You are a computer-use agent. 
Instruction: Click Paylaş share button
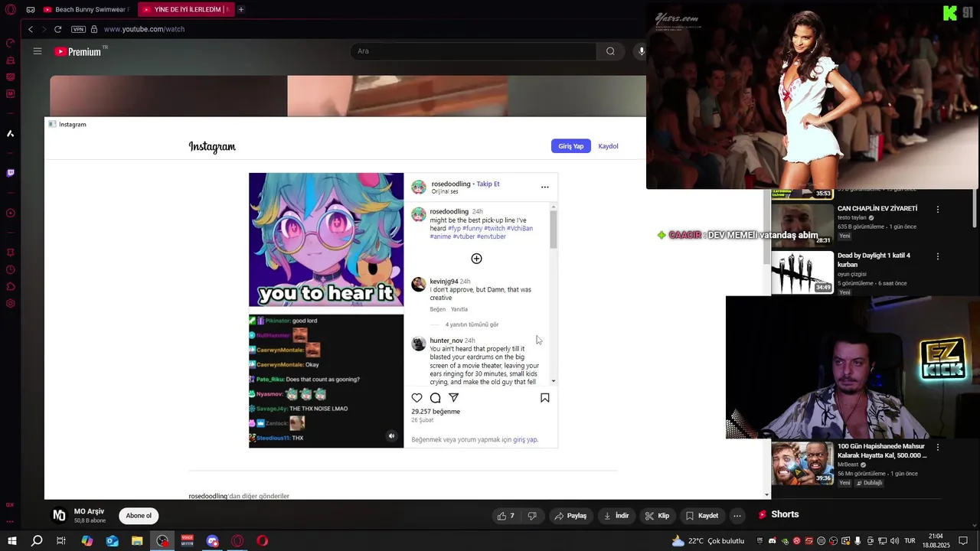point(571,516)
